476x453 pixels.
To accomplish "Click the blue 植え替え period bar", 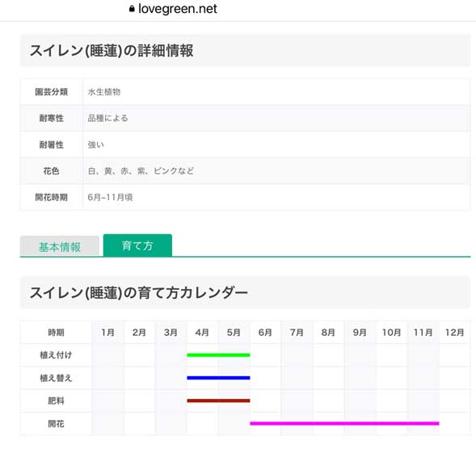I will [218, 378].
